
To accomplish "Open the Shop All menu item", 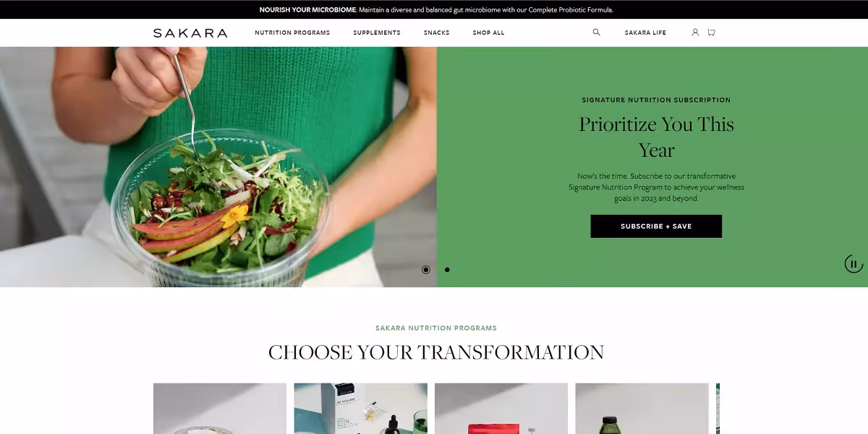I will point(489,33).
